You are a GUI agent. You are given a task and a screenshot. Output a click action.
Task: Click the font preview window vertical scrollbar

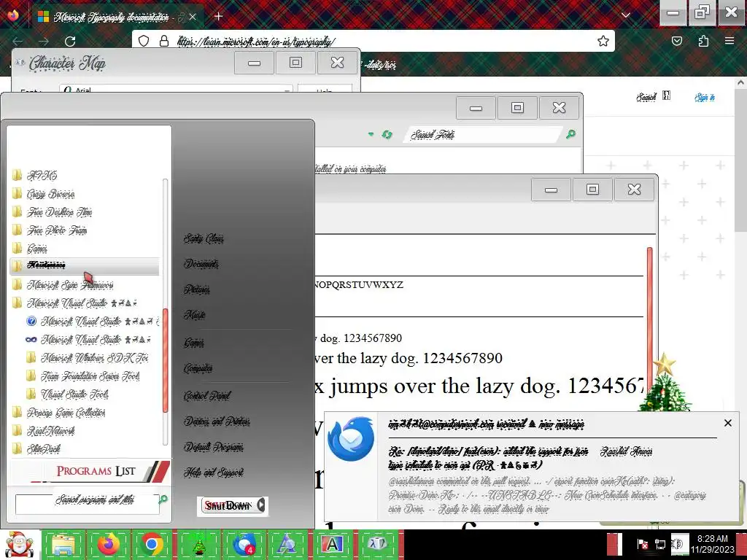click(650, 329)
